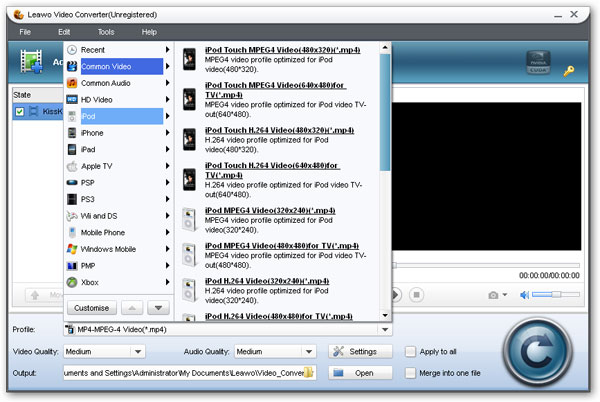This screenshot has width=600, height=402.
Task: Click thumbnail for iPod MPEG4 Video 320x240
Action: click(x=189, y=220)
